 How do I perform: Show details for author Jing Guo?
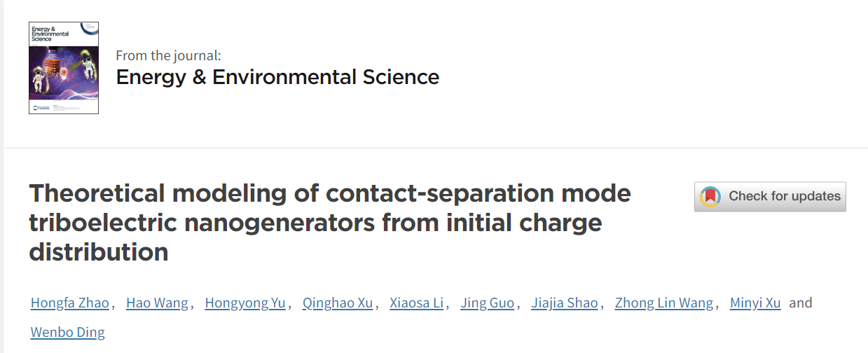(487, 303)
